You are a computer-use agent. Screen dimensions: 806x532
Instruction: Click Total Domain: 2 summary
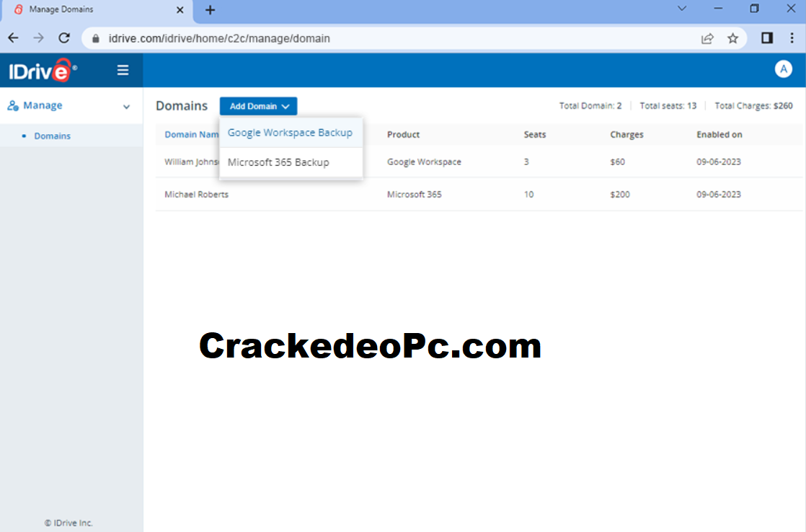[x=590, y=106]
